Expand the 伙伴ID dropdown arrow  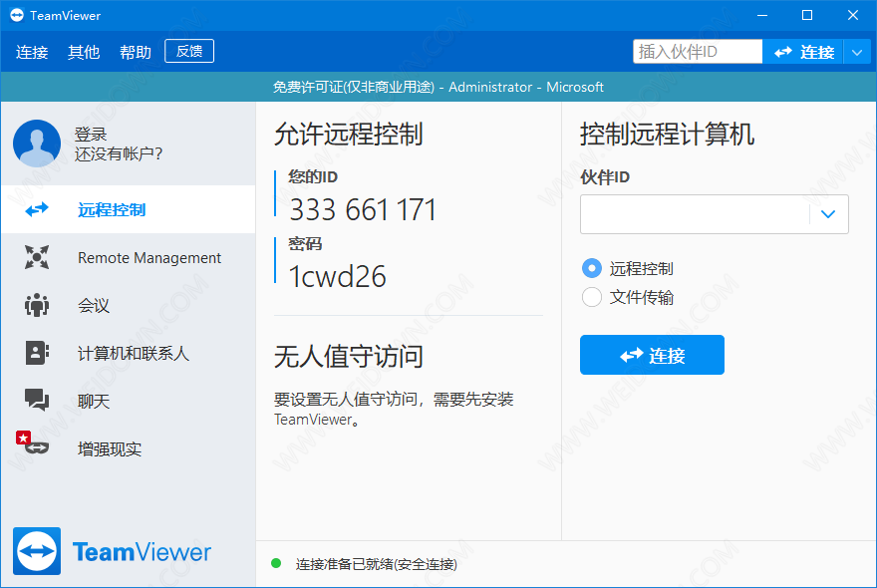pyautogui.click(x=828, y=213)
